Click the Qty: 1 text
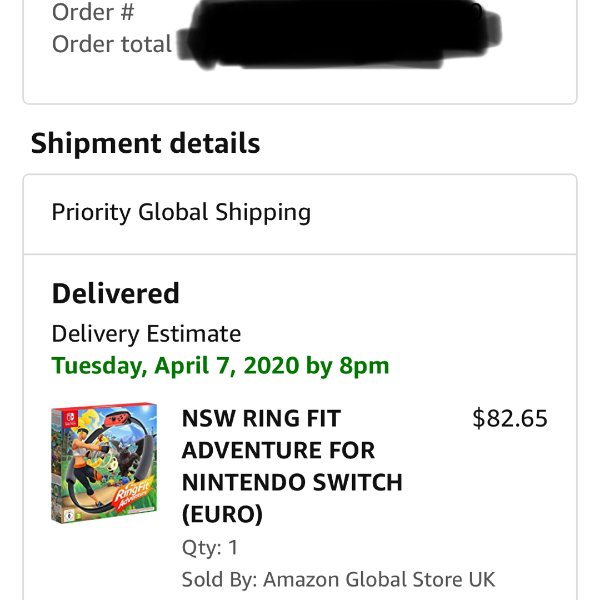This screenshot has height=600, width=600. tap(210, 547)
